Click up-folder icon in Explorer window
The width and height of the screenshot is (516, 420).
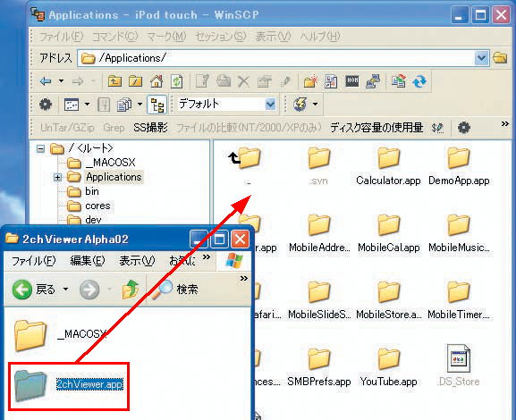click(131, 290)
